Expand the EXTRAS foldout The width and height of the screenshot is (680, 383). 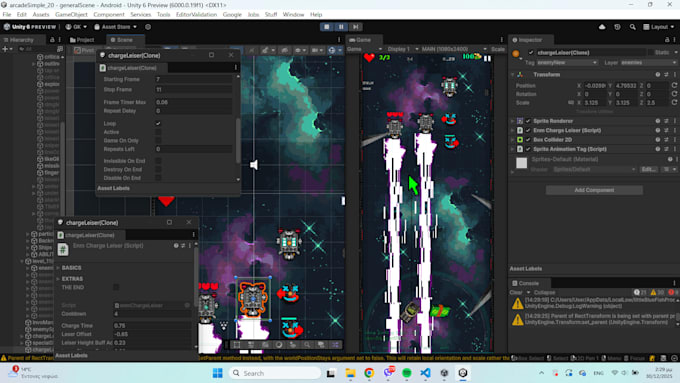[58, 279]
